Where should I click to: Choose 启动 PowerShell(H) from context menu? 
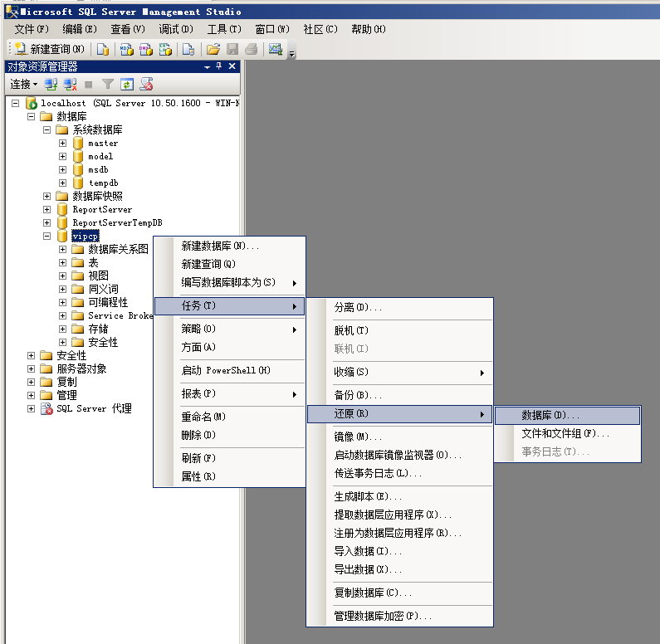tap(230, 370)
